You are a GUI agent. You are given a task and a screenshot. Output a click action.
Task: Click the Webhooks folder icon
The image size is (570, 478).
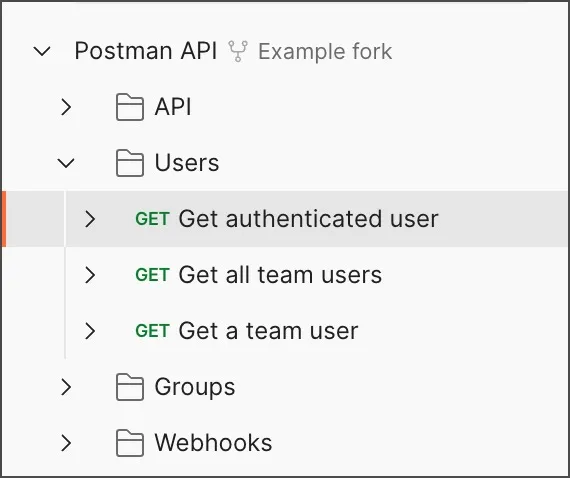[130, 443]
